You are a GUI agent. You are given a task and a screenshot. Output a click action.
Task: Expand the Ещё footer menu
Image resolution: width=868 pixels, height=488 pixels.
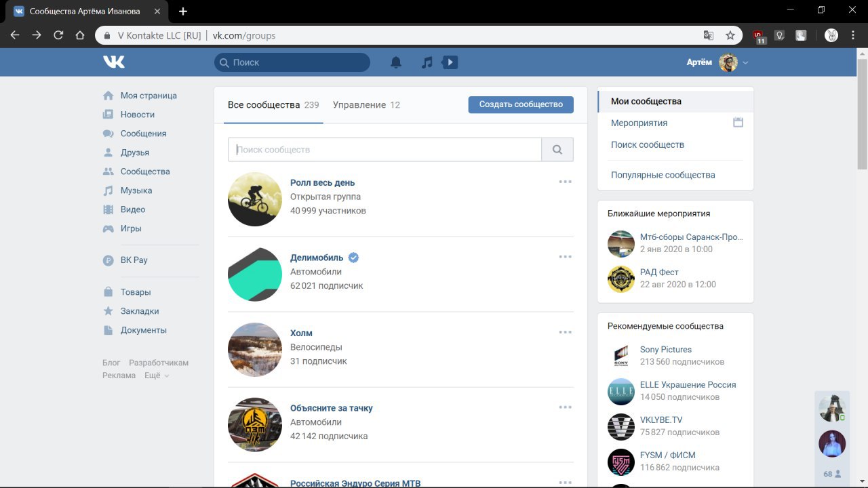coord(157,375)
